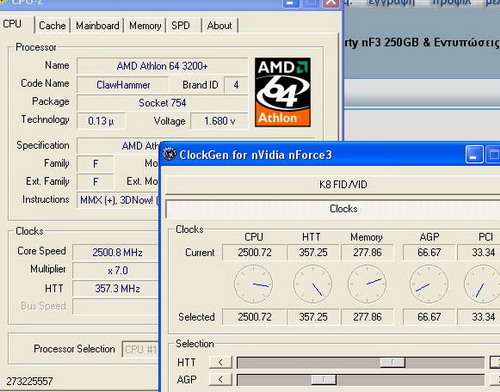
Task: Click the Package value Socket 754
Action: tap(162, 103)
